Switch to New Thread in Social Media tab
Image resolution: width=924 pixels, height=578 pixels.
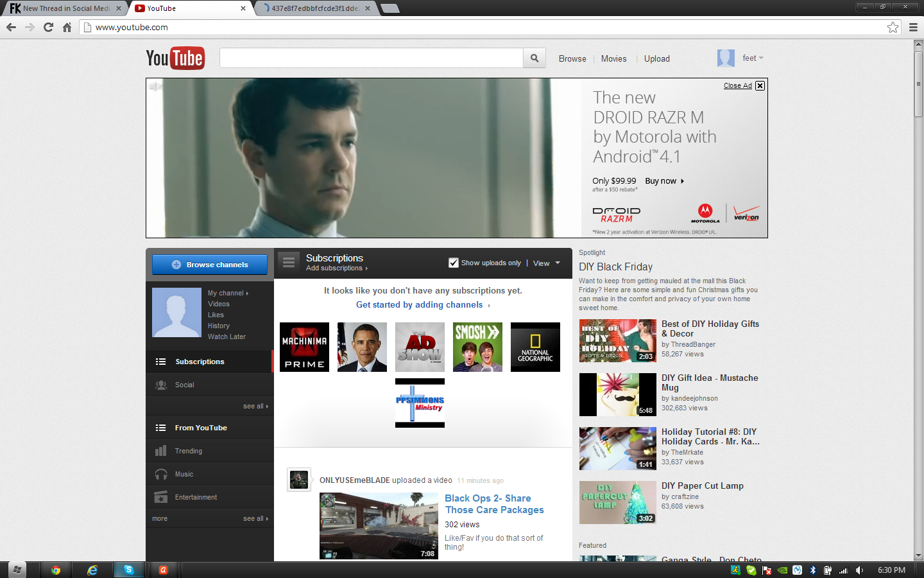point(64,8)
